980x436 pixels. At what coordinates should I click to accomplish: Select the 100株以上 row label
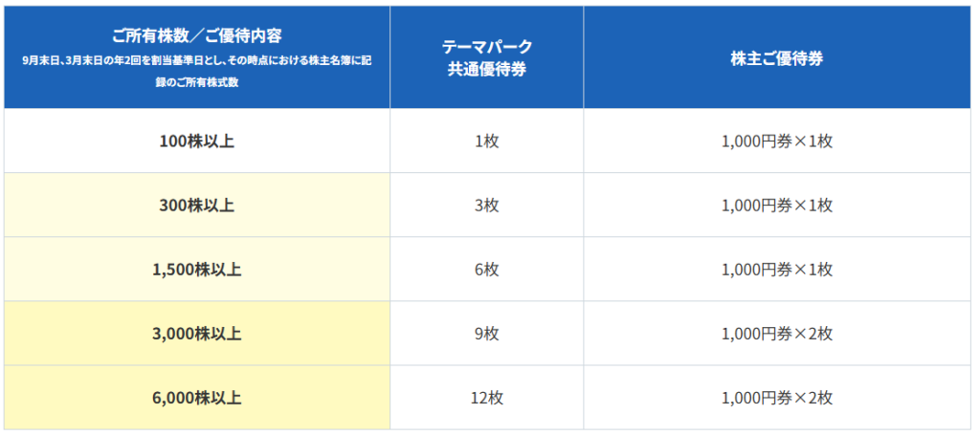pyautogui.click(x=196, y=142)
